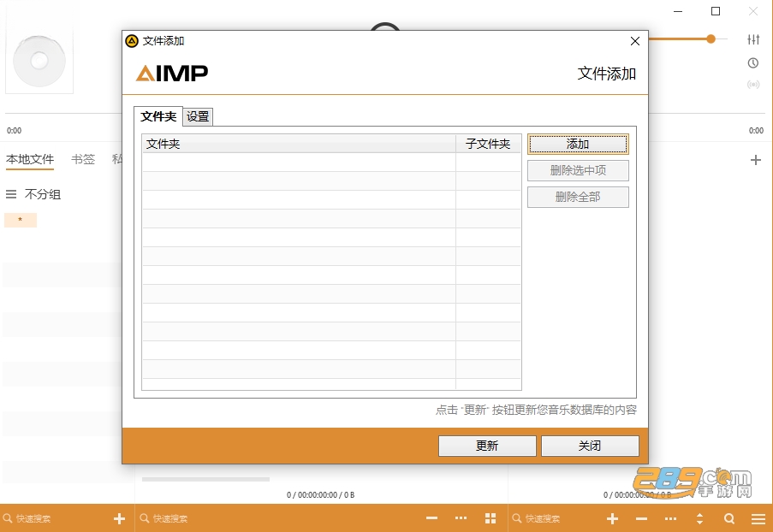Viewport: 773px width, 532px height.
Task: Click the 文件夹 column header
Action: [299, 144]
